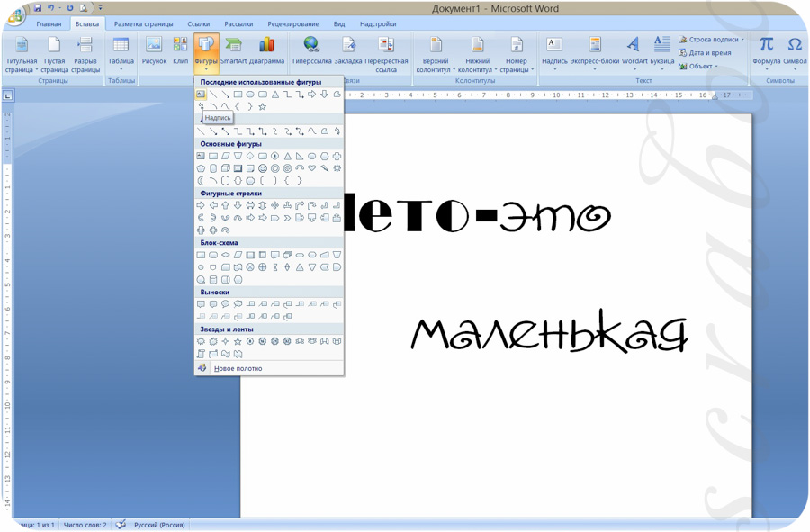810x532 pixels.
Task: Open the WordArt gallery dropdown
Action: coord(634,54)
